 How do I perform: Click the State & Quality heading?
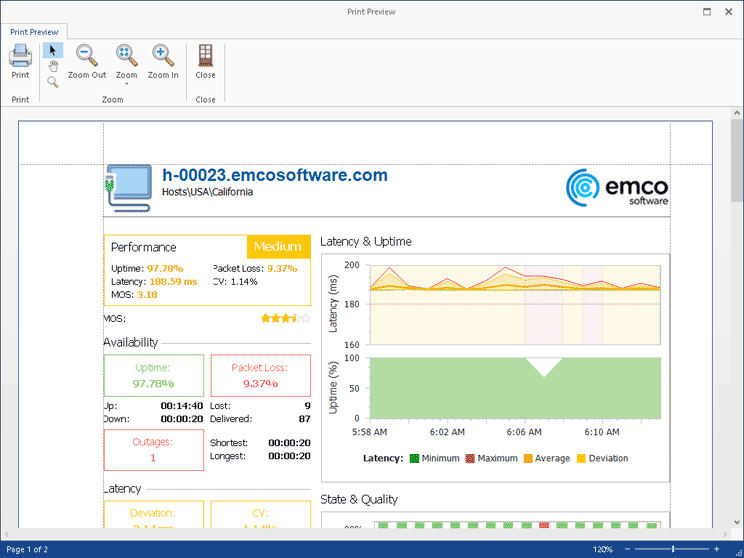(359, 499)
